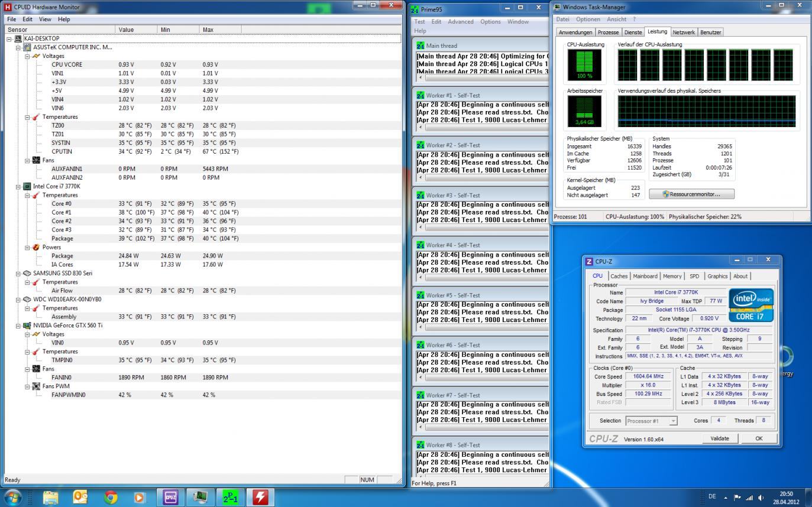Open HWMonitor View menu

pos(45,19)
